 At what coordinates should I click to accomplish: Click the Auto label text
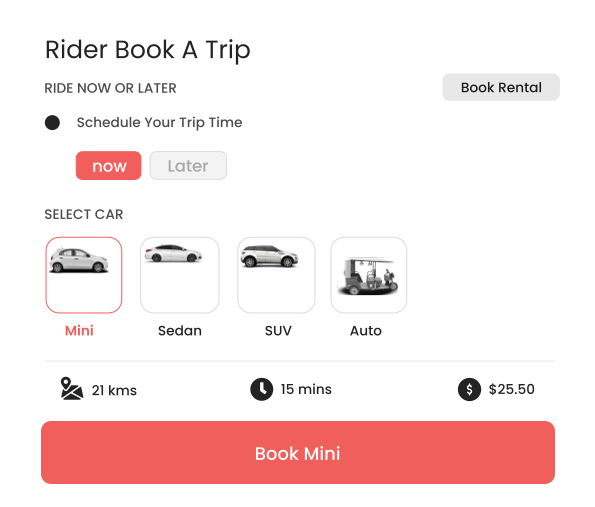click(x=366, y=331)
